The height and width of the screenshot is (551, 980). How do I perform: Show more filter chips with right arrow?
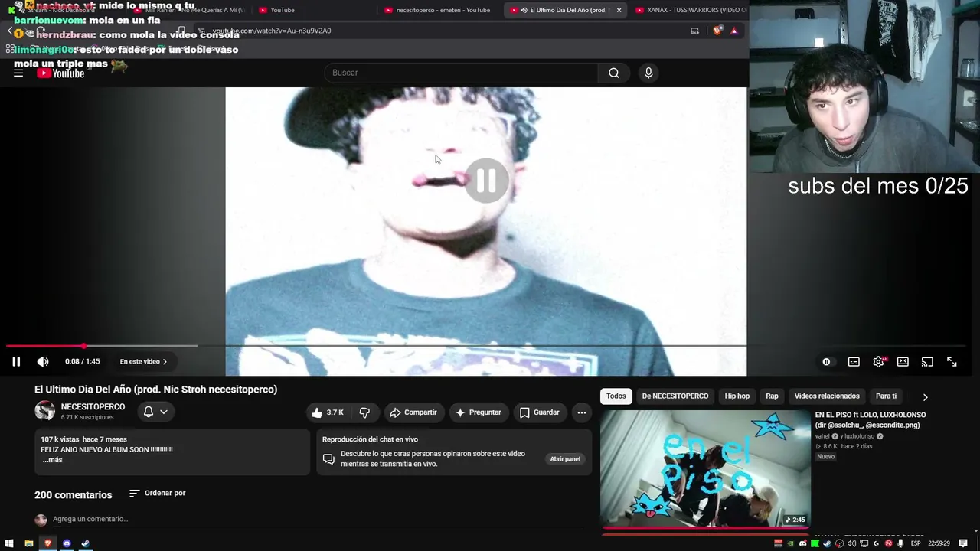pos(925,397)
